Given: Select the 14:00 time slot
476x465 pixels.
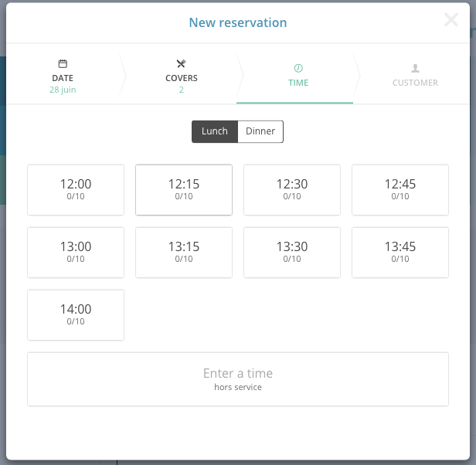Looking at the screenshot, I should tap(76, 315).
